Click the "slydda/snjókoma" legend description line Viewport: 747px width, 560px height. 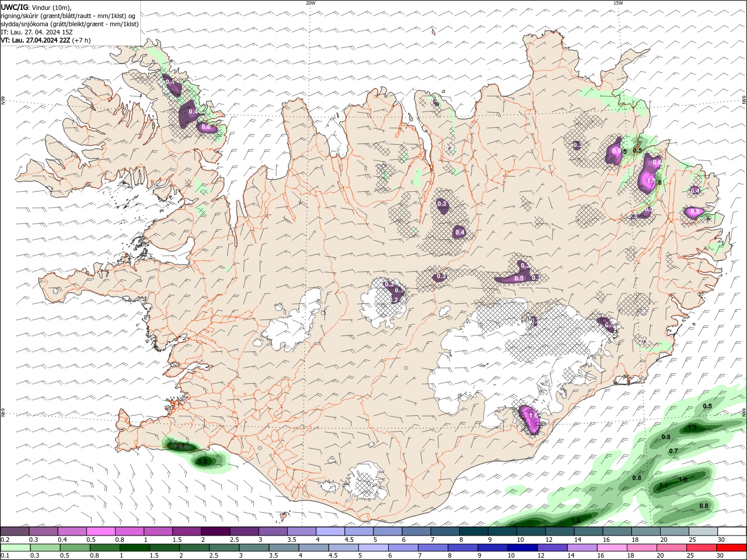click(x=69, y=24)
